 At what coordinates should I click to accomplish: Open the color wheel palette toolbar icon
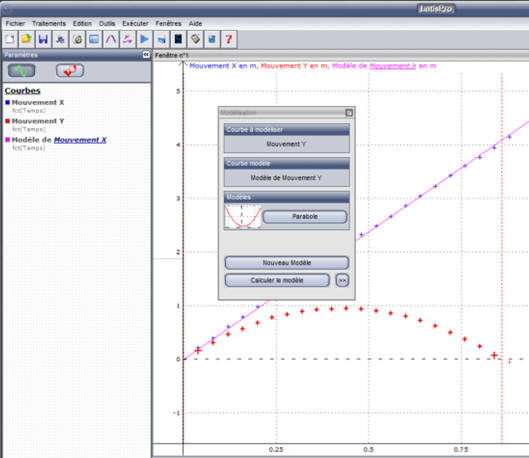click(77, 39)
